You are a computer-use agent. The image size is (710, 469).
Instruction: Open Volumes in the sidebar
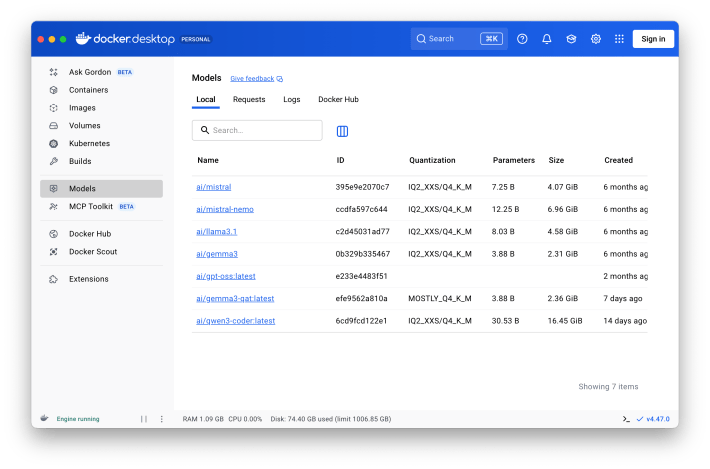[101, 125]
